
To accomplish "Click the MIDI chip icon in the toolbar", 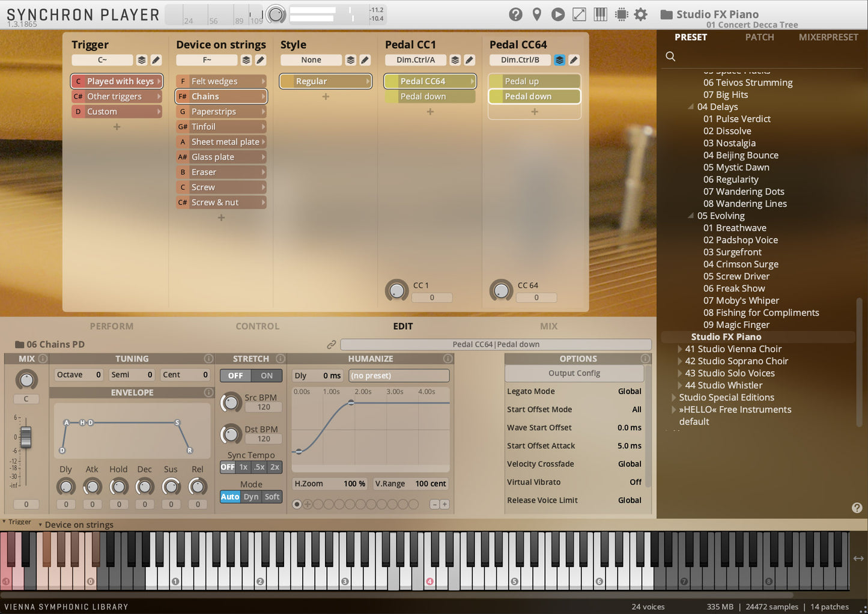I will [x=621, y=14].
